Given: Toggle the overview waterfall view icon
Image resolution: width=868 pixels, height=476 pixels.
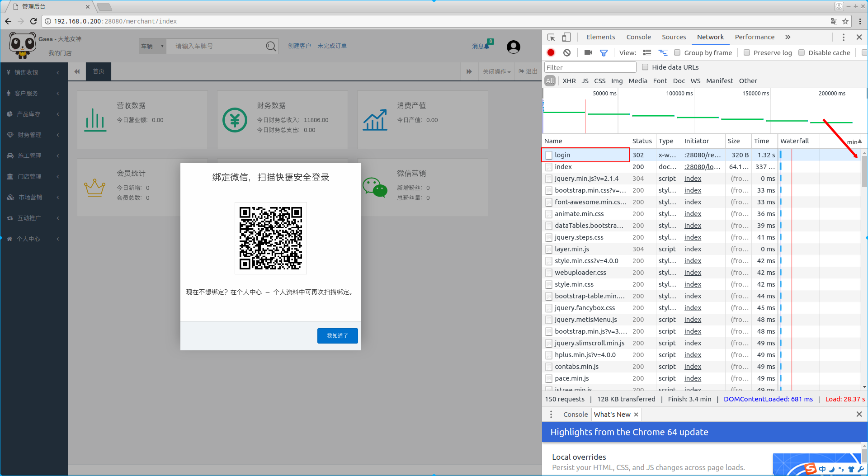Looking at the screenshot, I should 663,53.
